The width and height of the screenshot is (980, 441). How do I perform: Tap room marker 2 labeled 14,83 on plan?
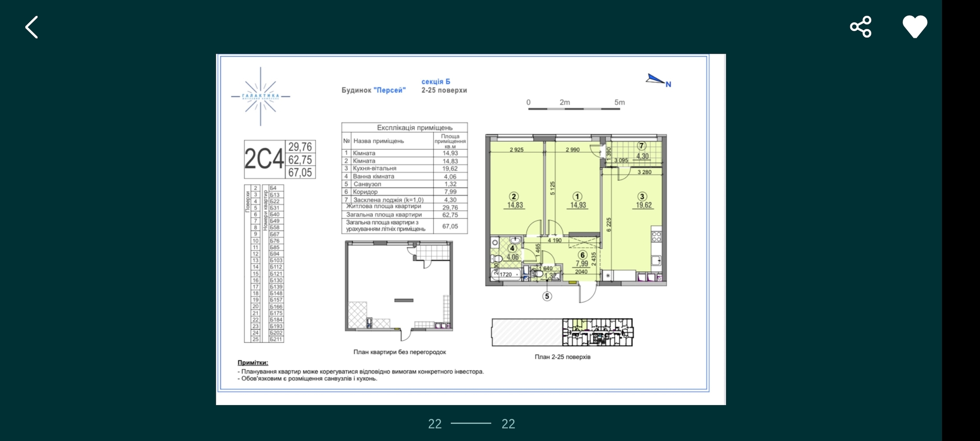click(514, 197)
